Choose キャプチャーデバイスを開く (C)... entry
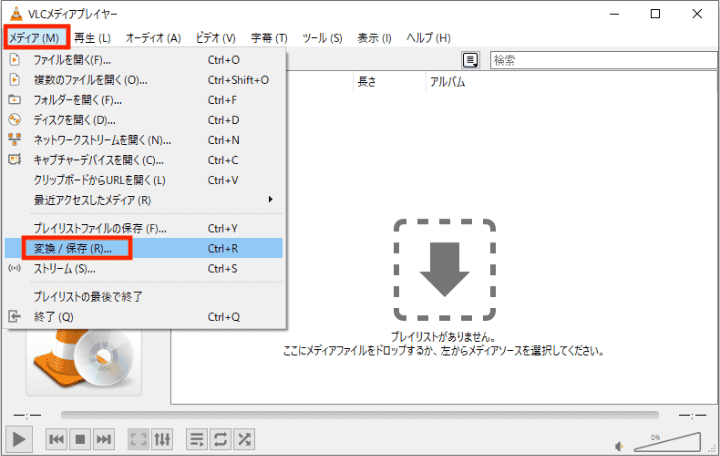The image size is (720, 456). 144,160
